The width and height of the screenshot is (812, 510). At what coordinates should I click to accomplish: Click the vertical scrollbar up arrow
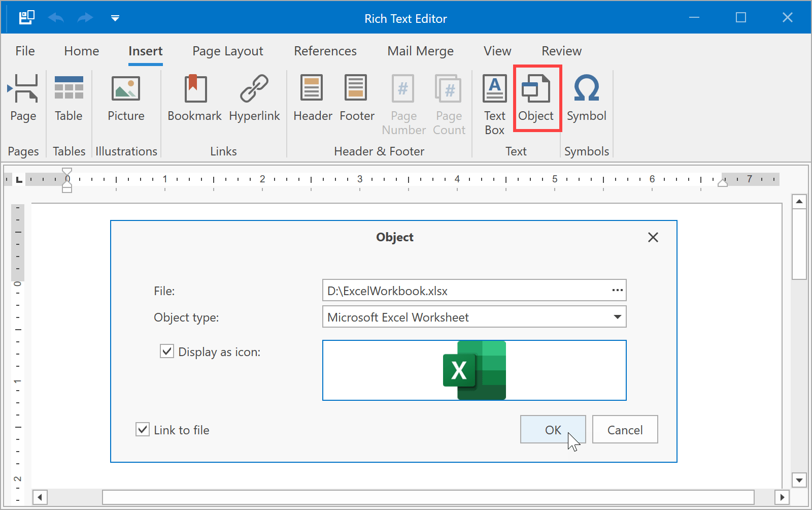[799, 202]
